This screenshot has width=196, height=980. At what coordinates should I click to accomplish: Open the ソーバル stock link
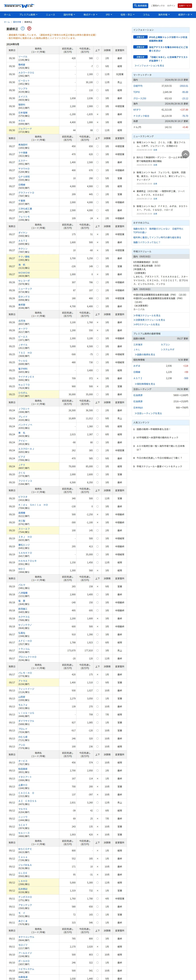[x=23, y=57]
